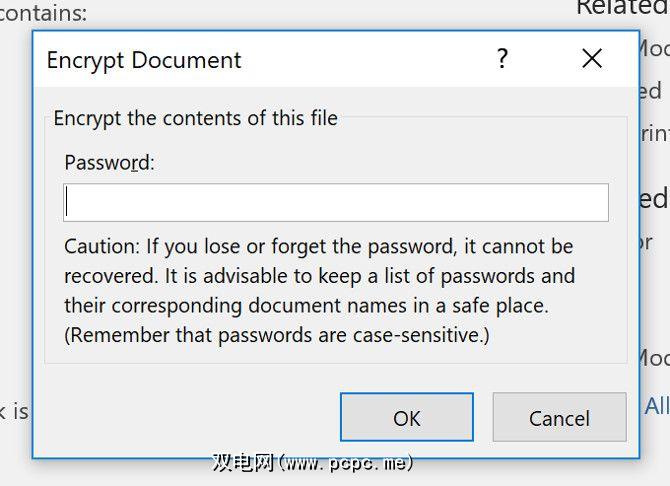Click the 'Remember that passwords are case-sensitive' note
Screen dimensions: 670x486
pos(277,335)
